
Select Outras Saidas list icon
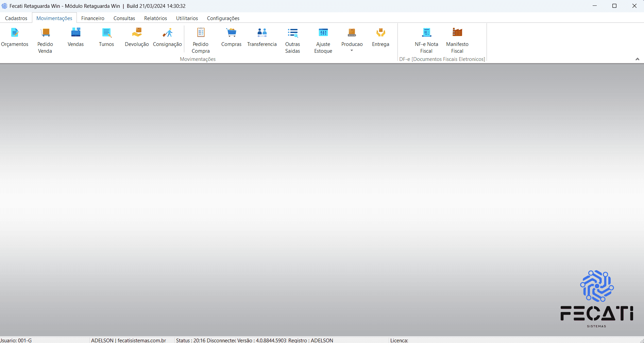(292, 33)
